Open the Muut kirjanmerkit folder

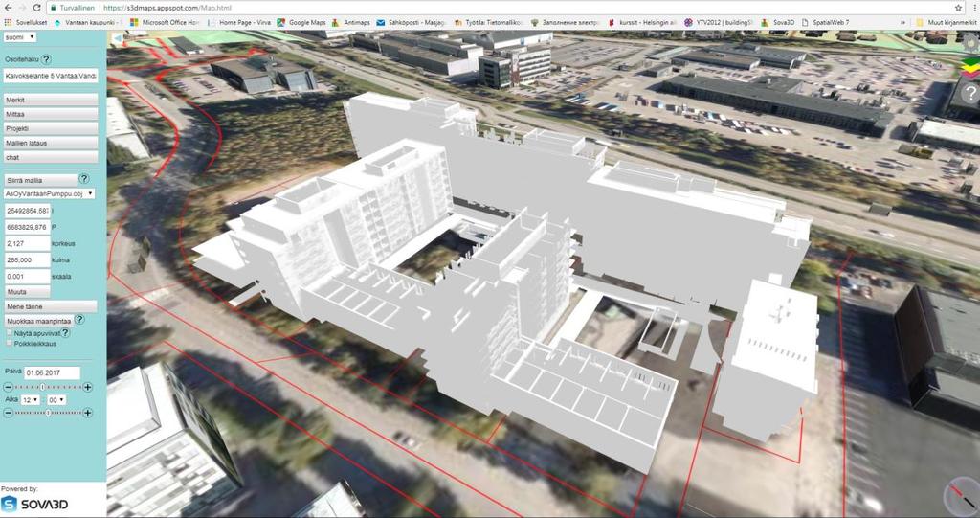(x=947, y=23)
